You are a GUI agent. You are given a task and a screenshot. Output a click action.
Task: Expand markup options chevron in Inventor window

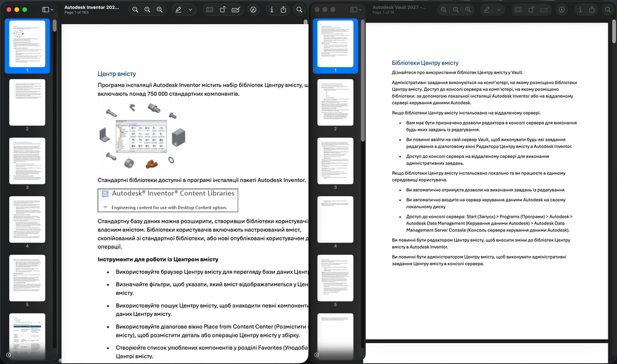(x=190, y=10)
